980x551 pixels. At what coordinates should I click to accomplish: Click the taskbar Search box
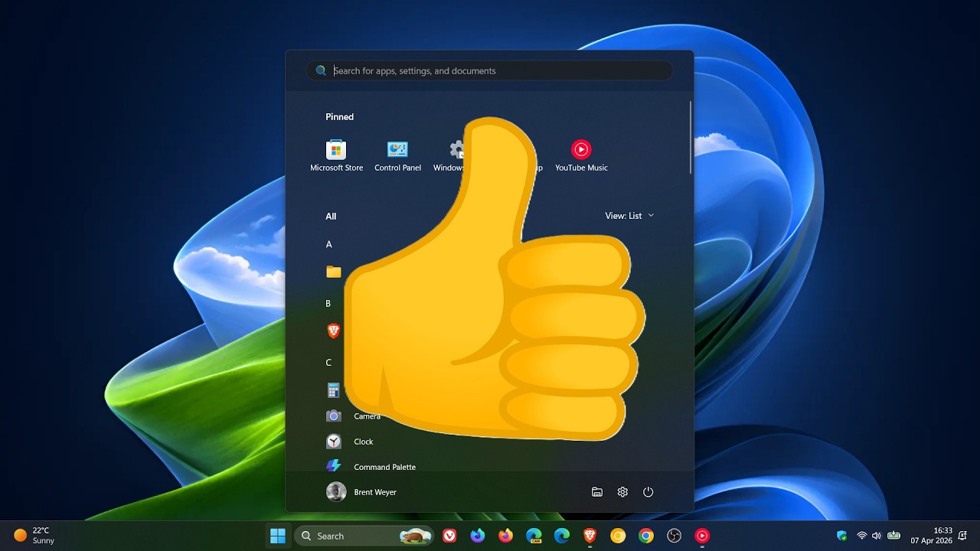[x=364, y=536]
